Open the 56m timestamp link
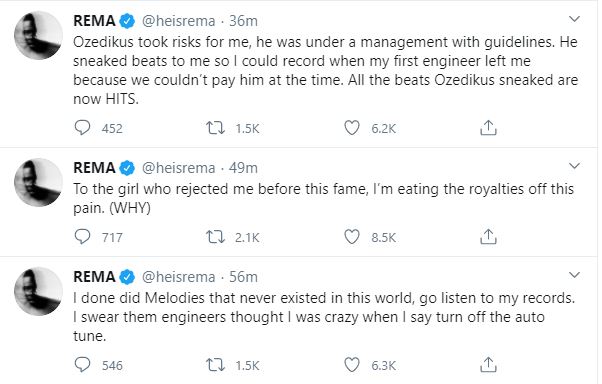The height and width of the screenshot is (384, 602). [x=243, y=277]
